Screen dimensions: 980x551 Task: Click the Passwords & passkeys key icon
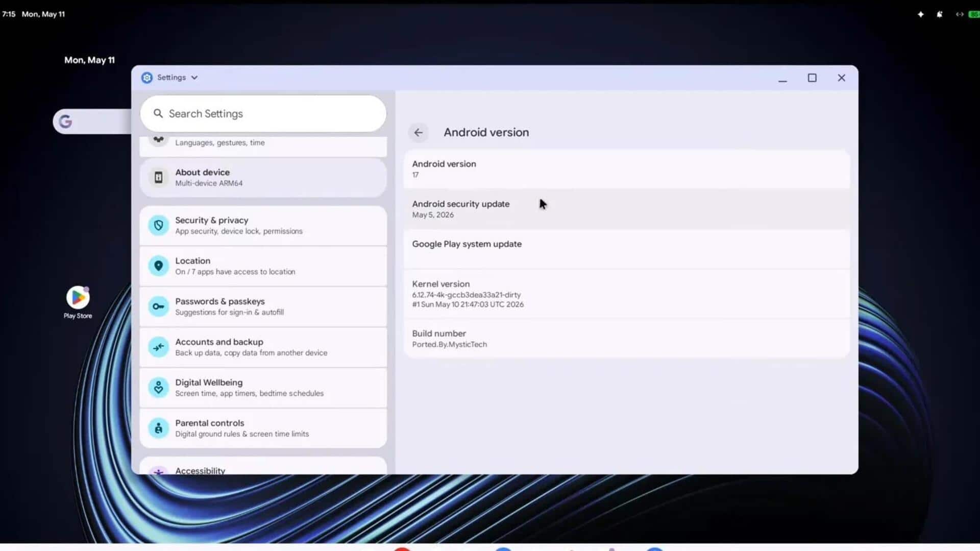pos(159,306)
